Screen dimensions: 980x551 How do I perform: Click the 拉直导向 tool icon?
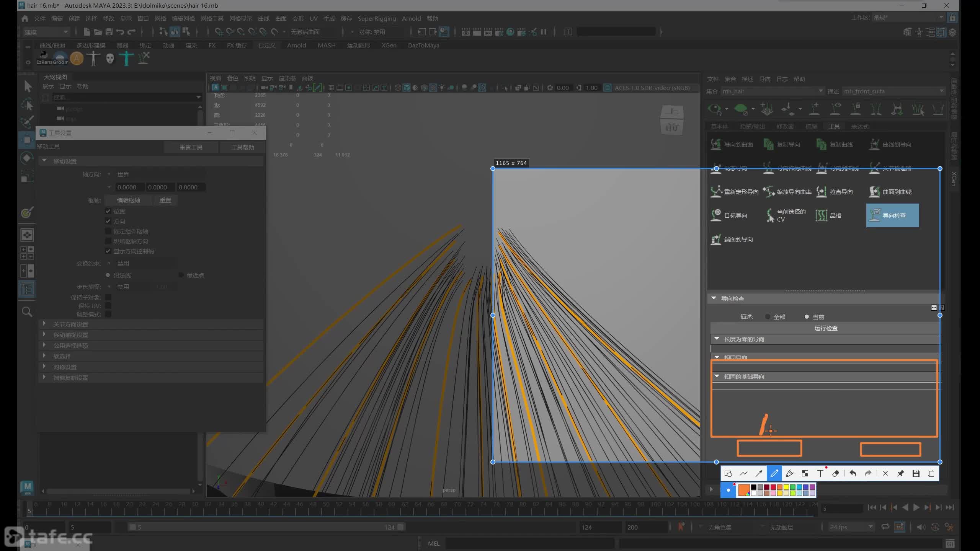click(821, 192)
